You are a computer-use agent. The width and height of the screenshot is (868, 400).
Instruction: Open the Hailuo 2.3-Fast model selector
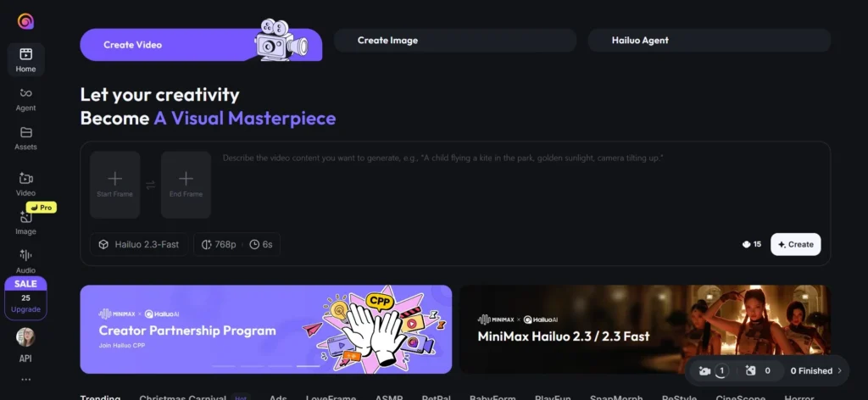[139, 245]
